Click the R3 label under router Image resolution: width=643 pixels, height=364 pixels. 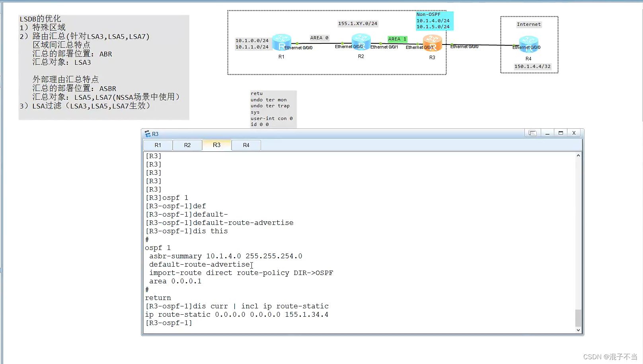coord(432,58)
